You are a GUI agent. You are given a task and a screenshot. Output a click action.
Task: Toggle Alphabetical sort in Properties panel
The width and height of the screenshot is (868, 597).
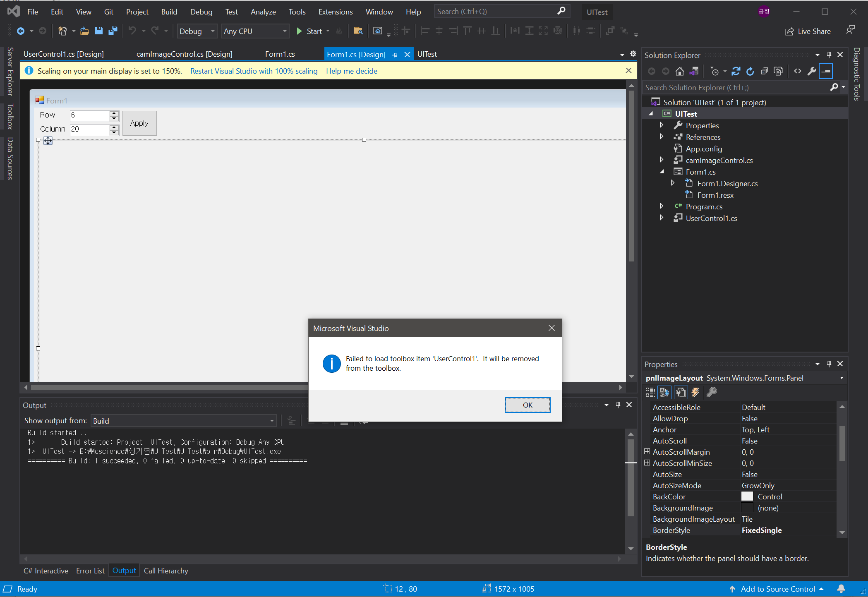point(664,392)
